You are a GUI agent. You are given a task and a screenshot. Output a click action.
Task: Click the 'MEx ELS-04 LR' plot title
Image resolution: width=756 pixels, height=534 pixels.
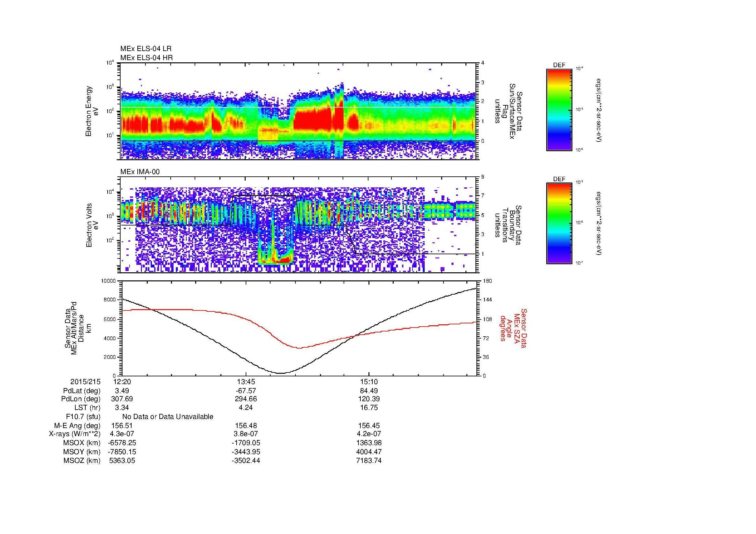pos(145,49)
